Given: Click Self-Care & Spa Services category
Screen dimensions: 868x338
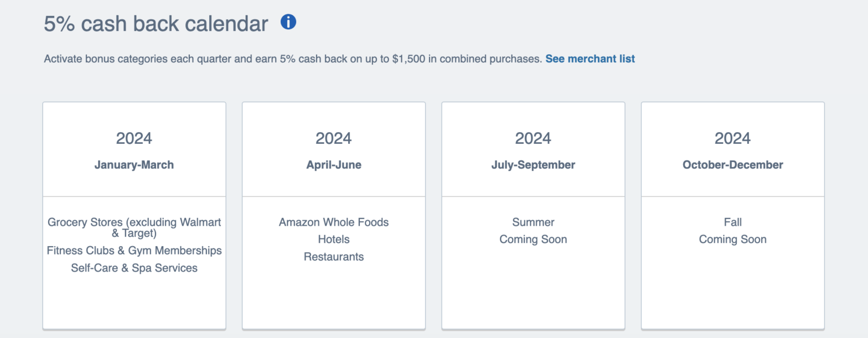Looking at the screenshot, I should pyautogui.click(x=134, y=268).
